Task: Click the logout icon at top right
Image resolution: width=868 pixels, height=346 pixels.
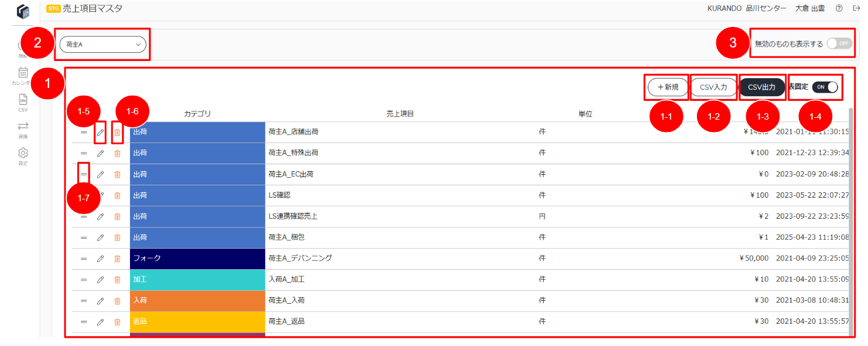Action: pyautogui.click(x=856, y=9)
